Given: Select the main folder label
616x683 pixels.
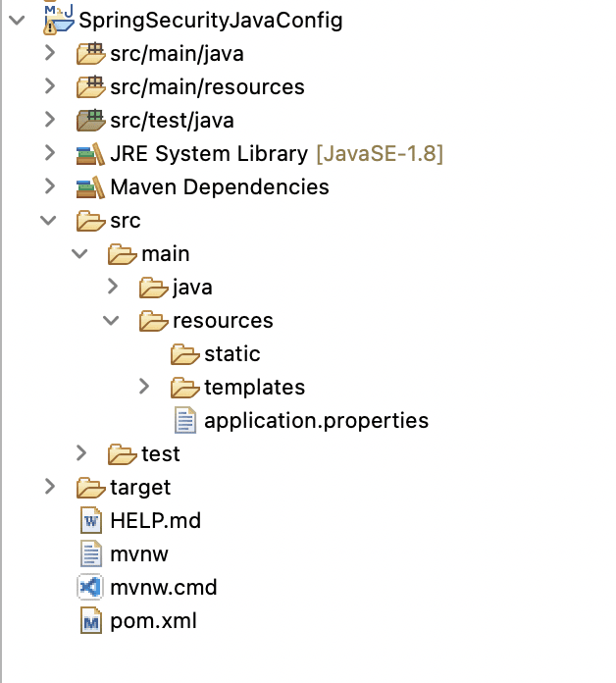Looking at the screenshot, I should (166, 254).
